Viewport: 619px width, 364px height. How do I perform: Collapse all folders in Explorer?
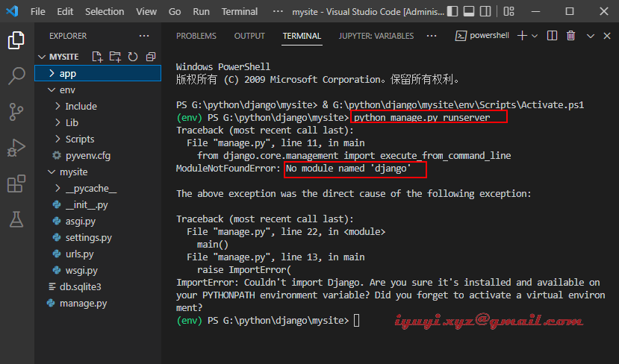151,57
